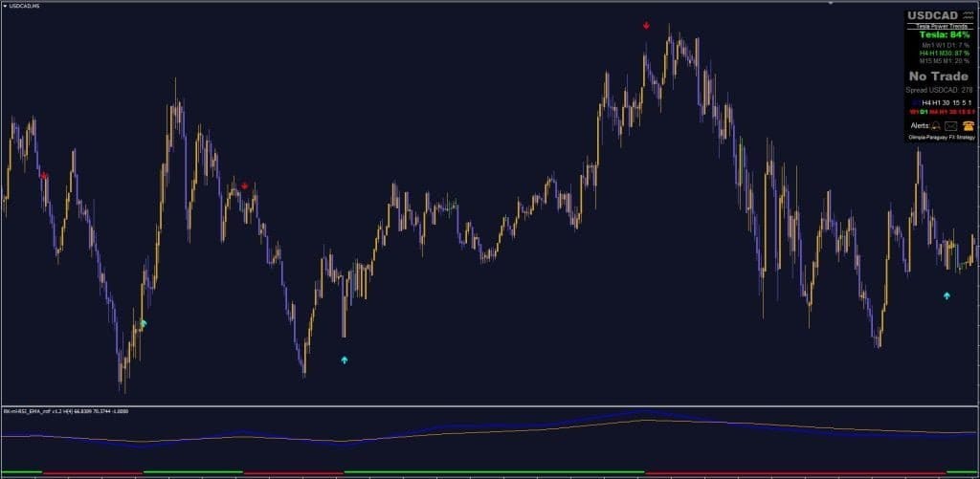980x479 pixels.
Task: Click the RSI EMA indicator label
Action: pyautogui.click(x=66, y=412)
